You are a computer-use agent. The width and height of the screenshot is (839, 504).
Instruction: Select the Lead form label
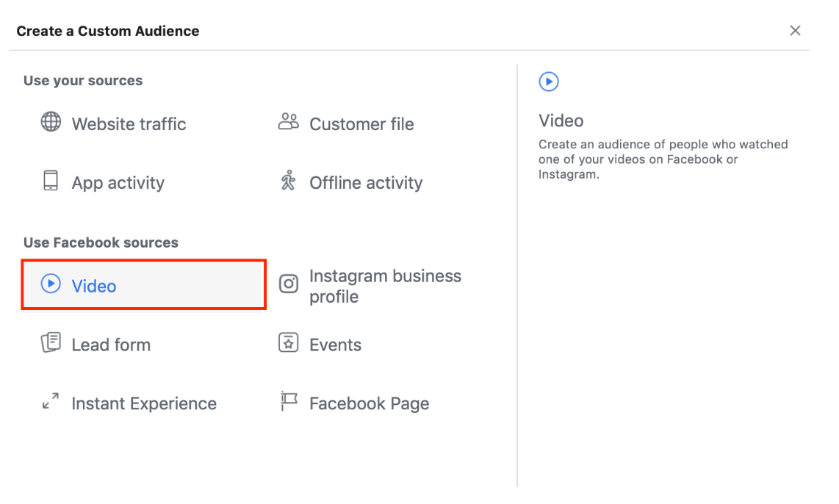tap(111, 345)
